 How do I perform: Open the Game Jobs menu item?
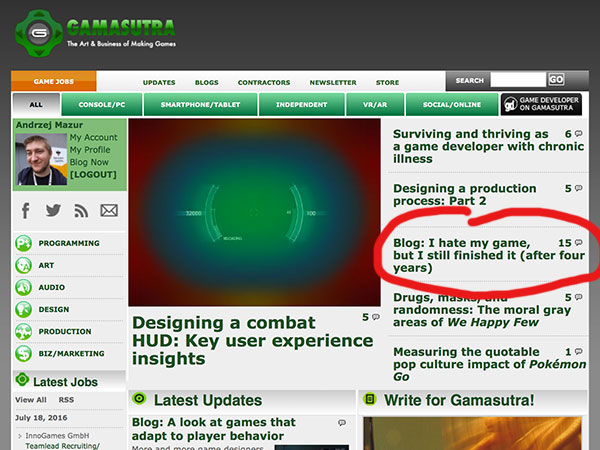click(x=54, y=82)
